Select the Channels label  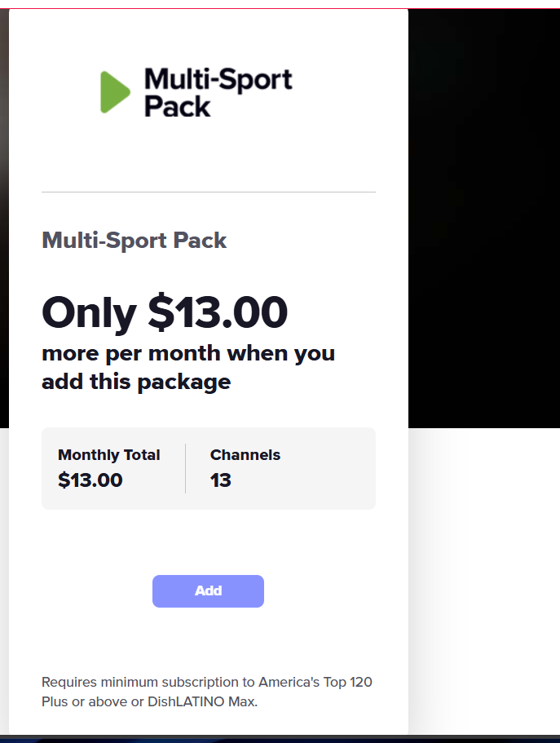pos(245,455)
